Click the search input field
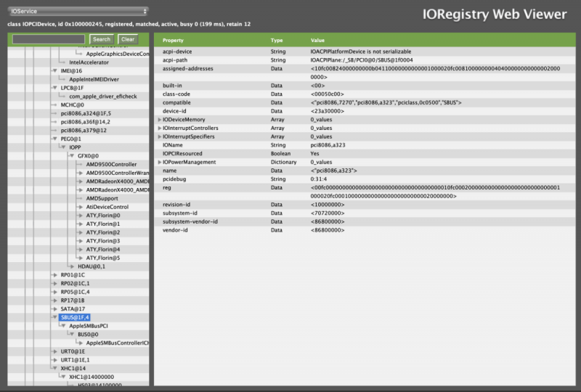The image size is (581, 392). (x=49, y=39)
